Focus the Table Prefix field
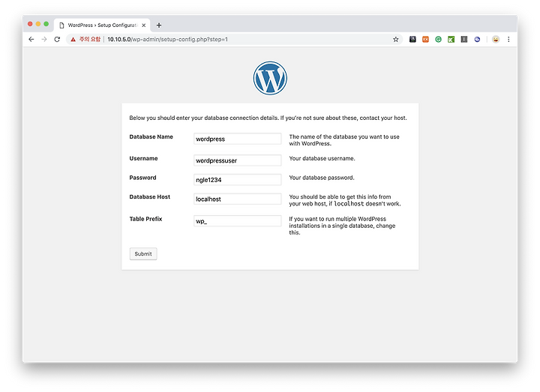The width and height of the screenshot is (540, 392). pos(237,221)
